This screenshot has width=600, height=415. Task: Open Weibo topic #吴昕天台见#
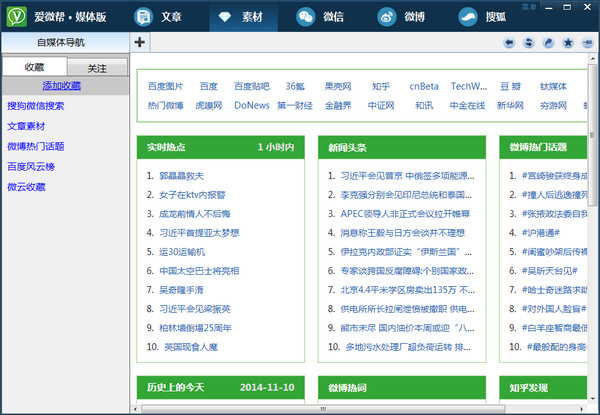click(x=549, y=271)
